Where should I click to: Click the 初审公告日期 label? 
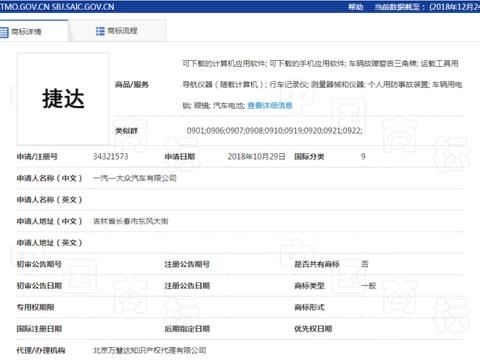point(39,286)
